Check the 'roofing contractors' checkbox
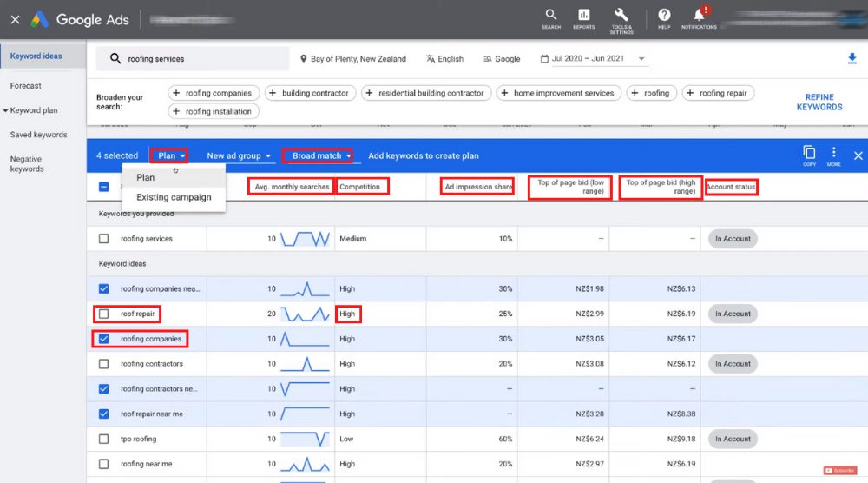The image size is (868, 483). coord(103,364)
